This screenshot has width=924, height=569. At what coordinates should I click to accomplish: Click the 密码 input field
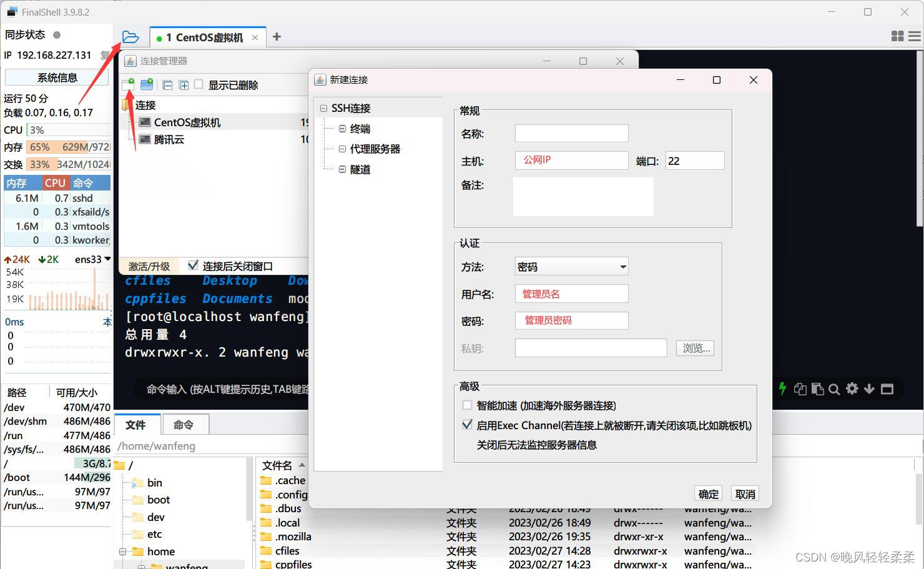[571, 320]
